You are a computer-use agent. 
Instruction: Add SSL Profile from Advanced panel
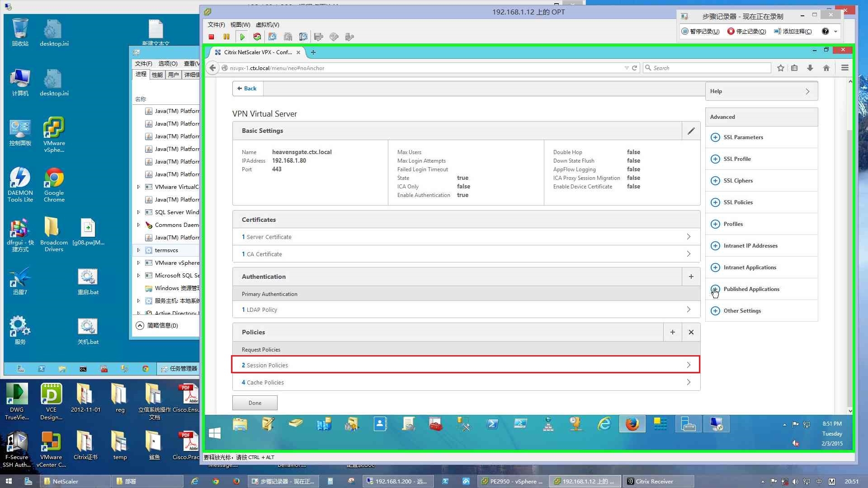715,159
